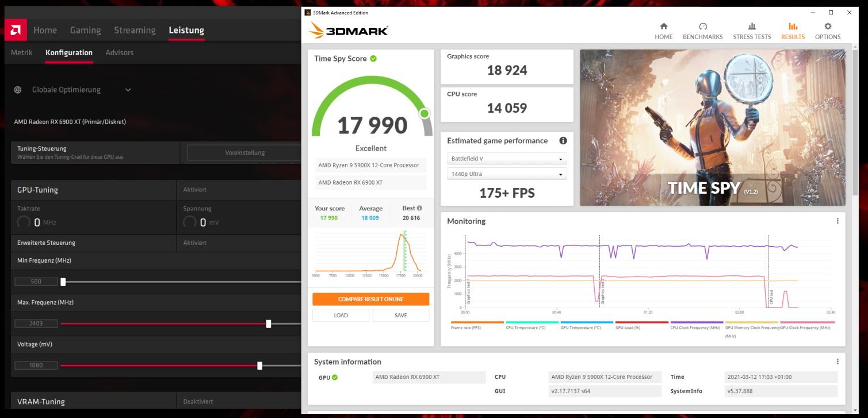Click the globe icon beside Globale Optimierung

[x=18, y=90]
